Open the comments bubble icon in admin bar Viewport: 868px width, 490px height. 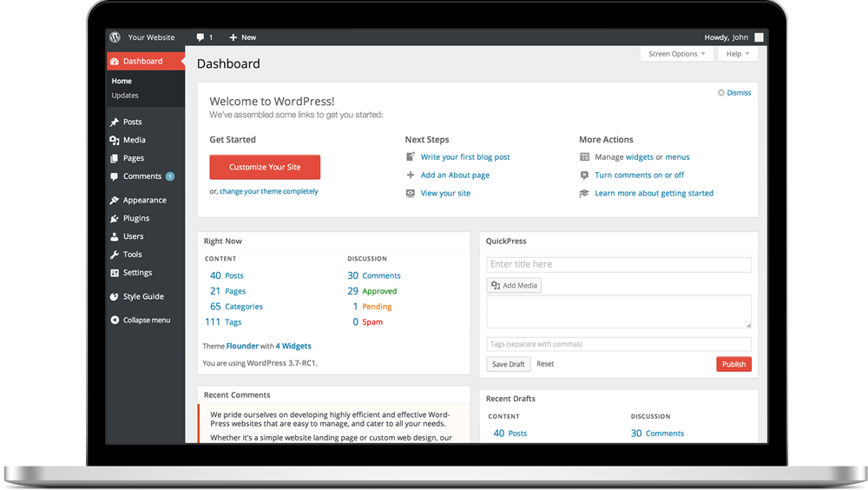(200, 37)
